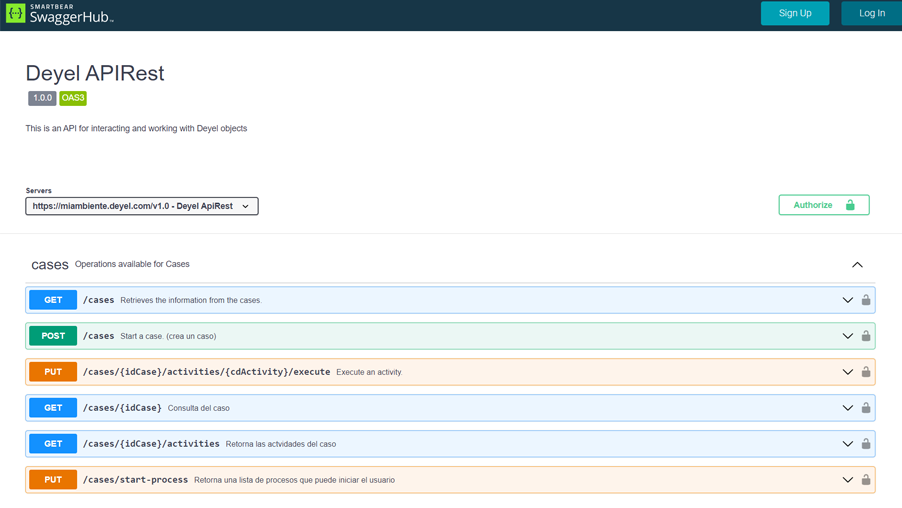The width and height of the screenshot is (902, 508).
Task: Click the 'Consulta del caso' description
Action: [198, 408]
